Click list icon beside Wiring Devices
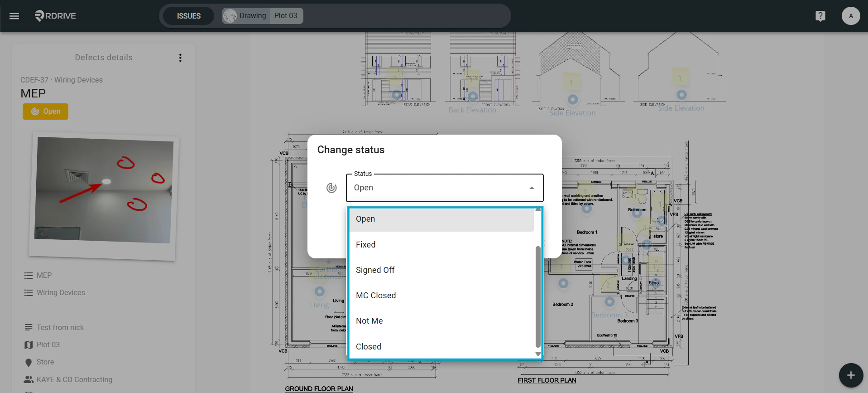The height and width of the screenshot is (393, 868). [29, 293]
